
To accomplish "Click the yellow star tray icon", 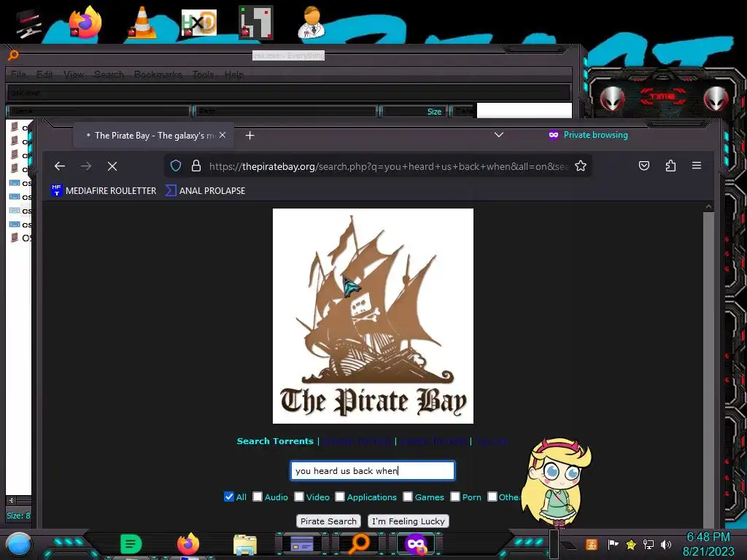I will pos(631,544).
